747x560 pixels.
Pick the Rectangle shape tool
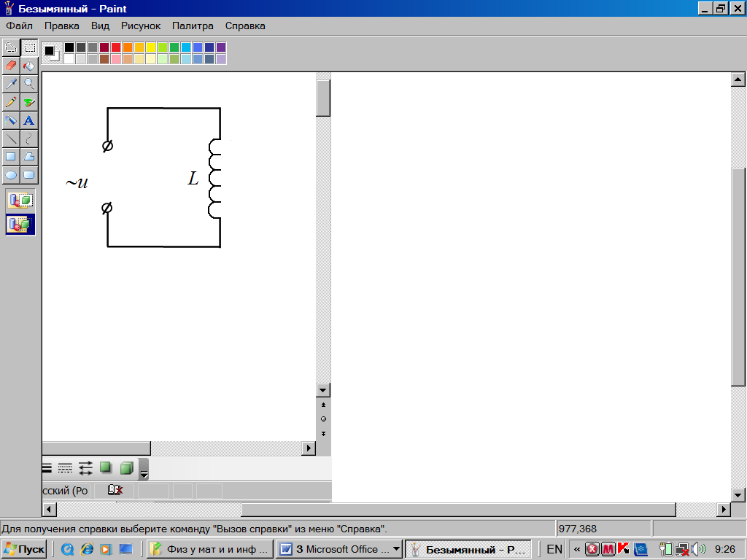coord(11,157)
